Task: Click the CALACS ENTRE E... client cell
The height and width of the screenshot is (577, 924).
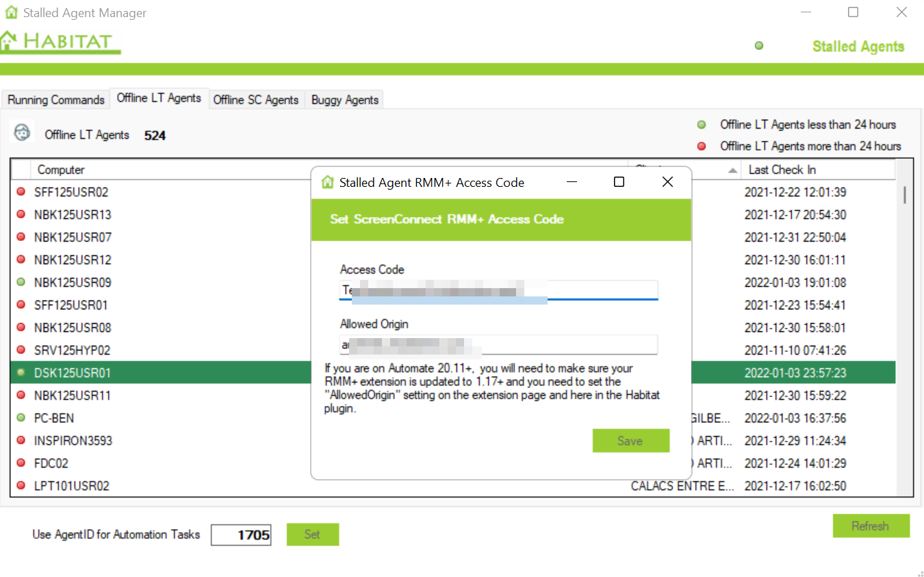Action: (682, 486)
